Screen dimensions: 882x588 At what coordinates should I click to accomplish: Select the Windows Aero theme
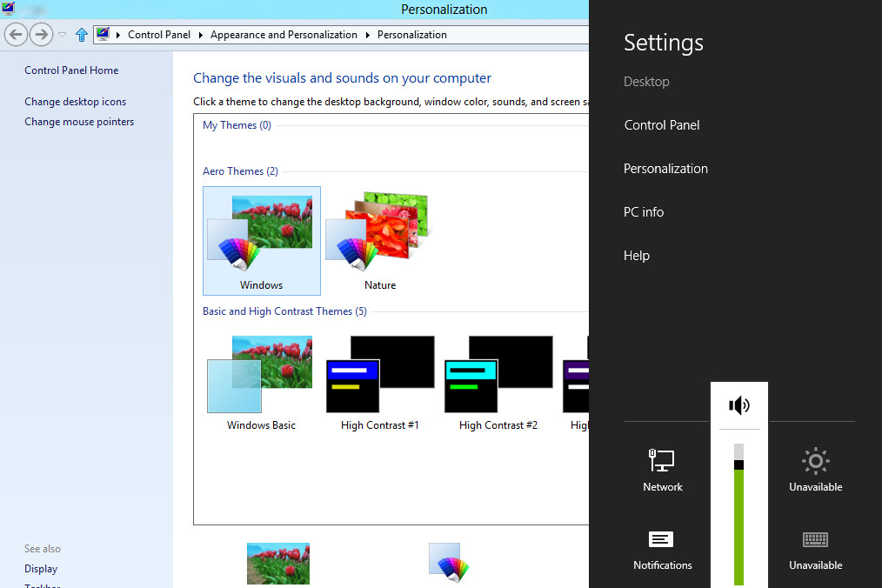(x=262, y=241)
